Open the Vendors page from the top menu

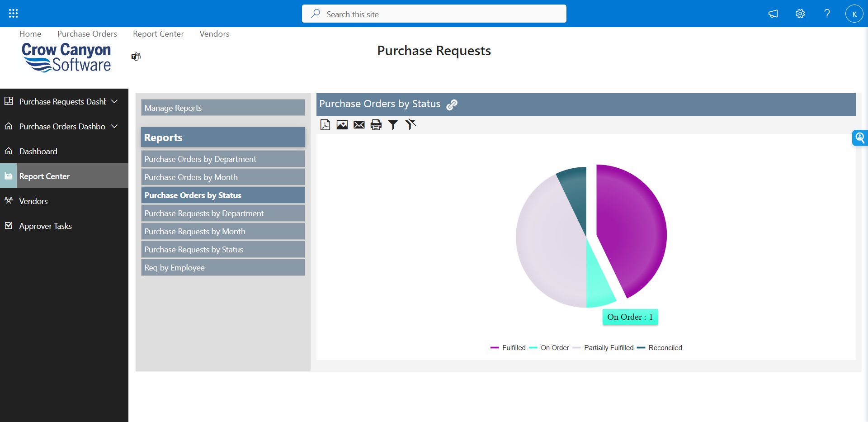[x=214, y=33]
